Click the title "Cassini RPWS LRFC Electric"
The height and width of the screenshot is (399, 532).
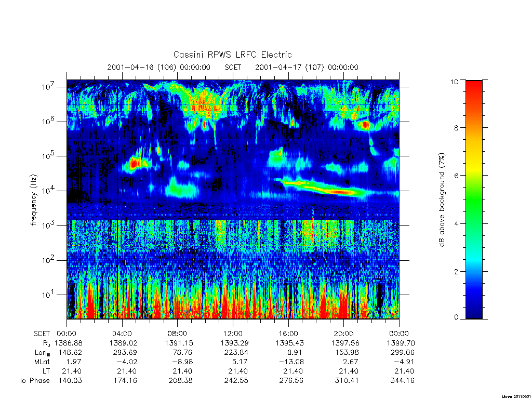[232, 55]
